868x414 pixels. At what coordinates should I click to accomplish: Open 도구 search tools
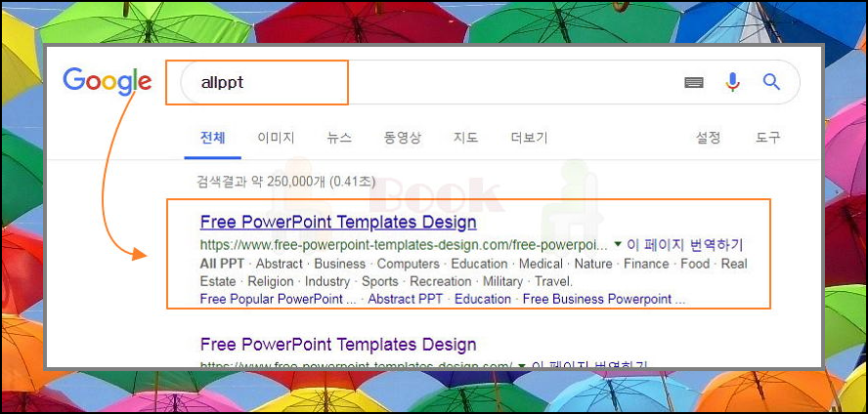coord(767,138)
